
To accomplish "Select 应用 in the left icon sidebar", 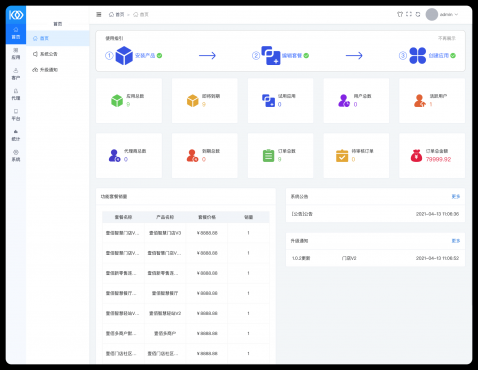I will pos(16,54).
